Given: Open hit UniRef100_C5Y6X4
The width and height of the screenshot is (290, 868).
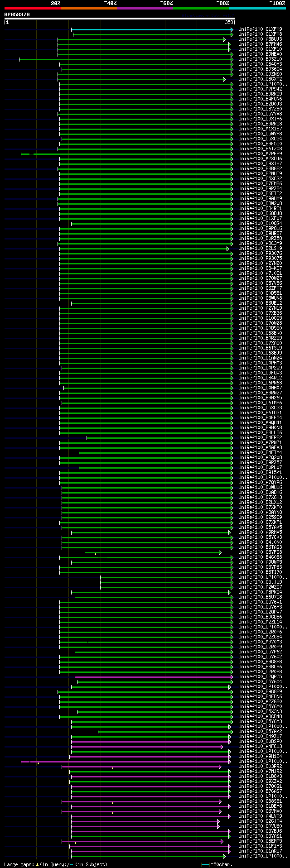Looking at the screenshot, I should tap(260, 681).
